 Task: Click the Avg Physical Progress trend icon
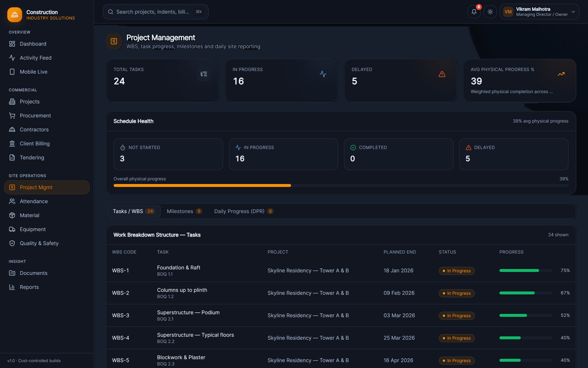pos(561,74)
